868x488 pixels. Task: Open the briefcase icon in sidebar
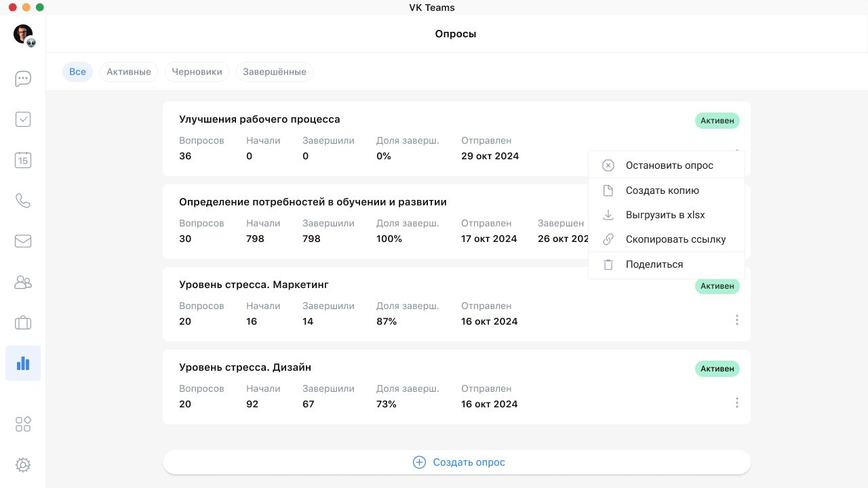point(23,323)
